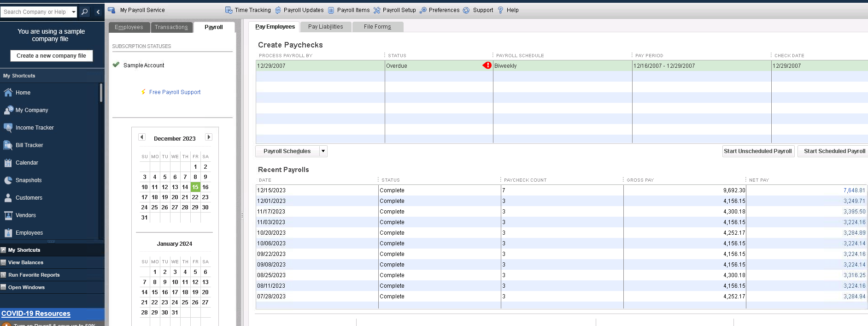Screen dimensions: 868x326
Task: Click the overdue red alert icon
Action: 487,65
